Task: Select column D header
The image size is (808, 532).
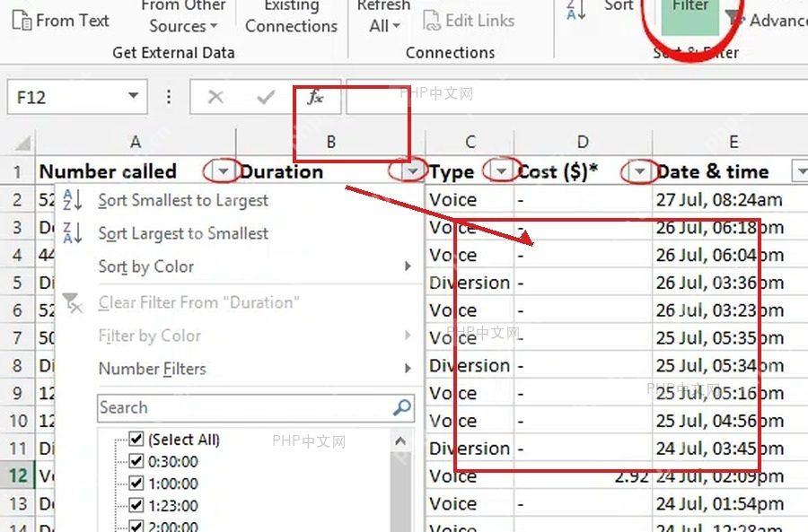Action: pos(583,142)
